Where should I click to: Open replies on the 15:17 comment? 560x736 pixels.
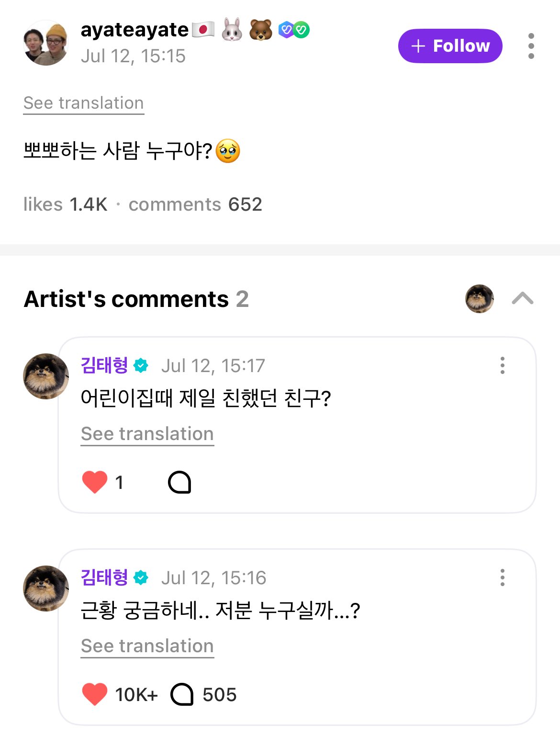(x=179, y=482)
